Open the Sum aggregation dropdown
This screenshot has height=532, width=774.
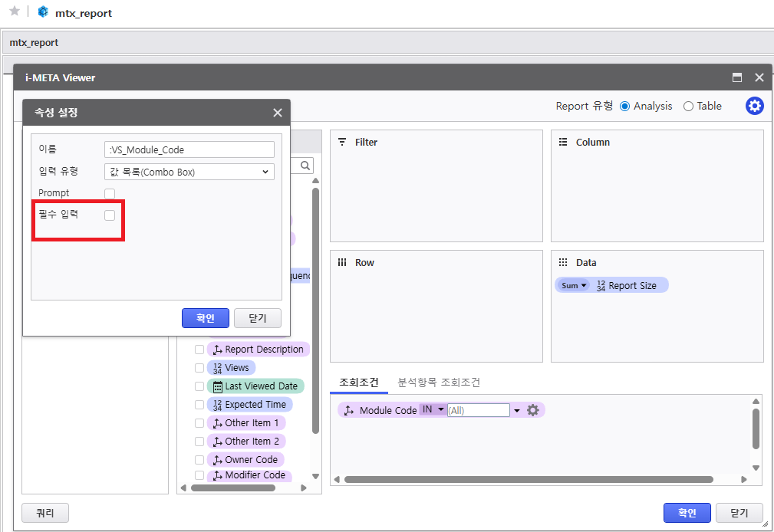click(574, 285)
